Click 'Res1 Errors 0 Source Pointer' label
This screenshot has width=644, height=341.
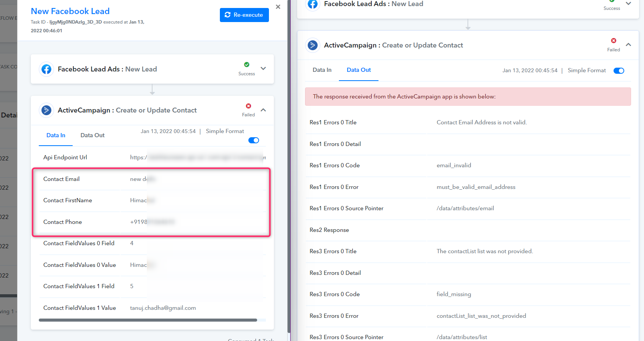(347, 208)
